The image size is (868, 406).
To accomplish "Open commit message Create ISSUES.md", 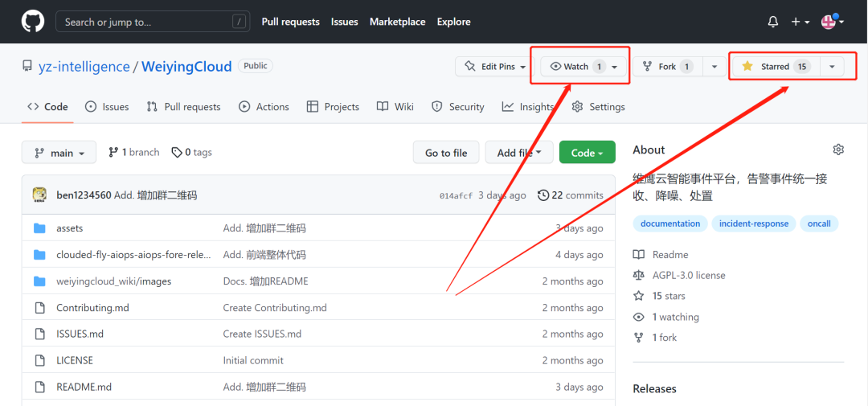I will coord(262,334).
